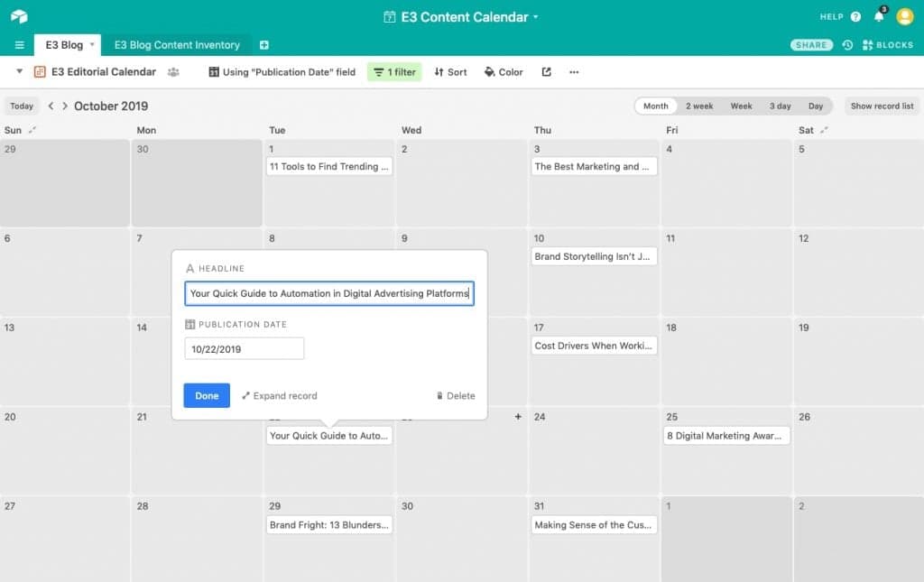Select 3 day view

[781, 106]
